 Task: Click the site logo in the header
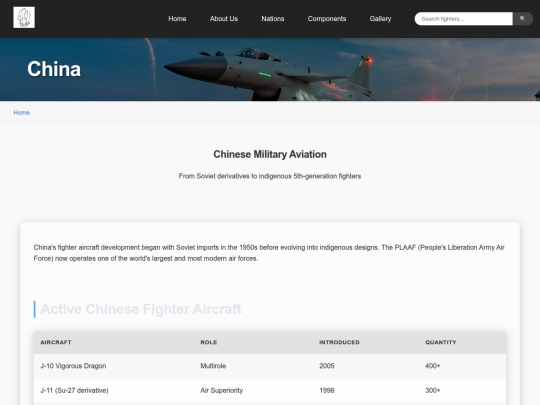coord(24,18)
